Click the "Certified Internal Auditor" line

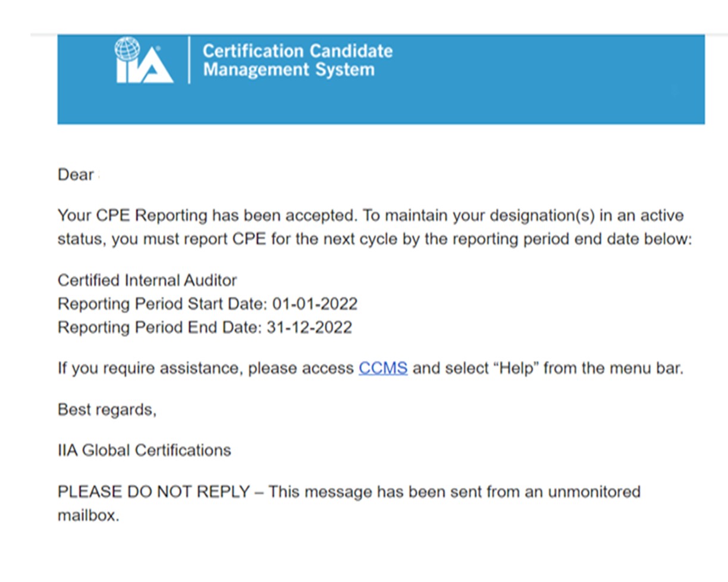pos(147,280)
